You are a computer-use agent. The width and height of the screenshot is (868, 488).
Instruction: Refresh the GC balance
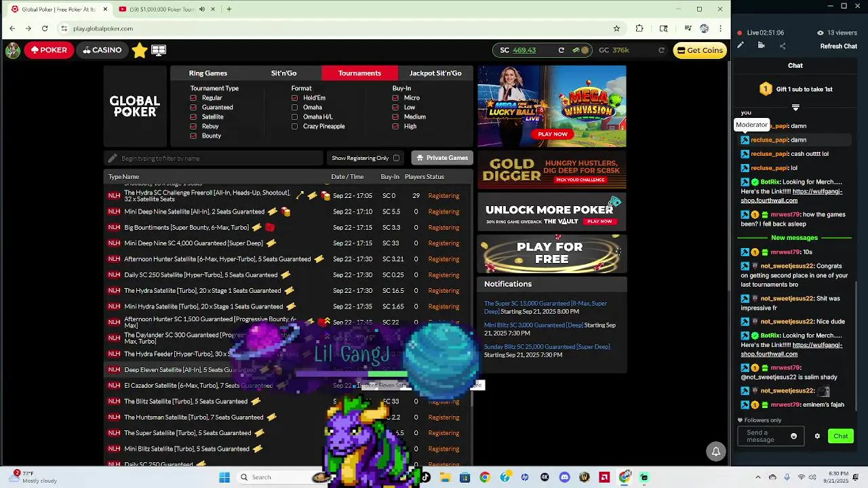661,50
